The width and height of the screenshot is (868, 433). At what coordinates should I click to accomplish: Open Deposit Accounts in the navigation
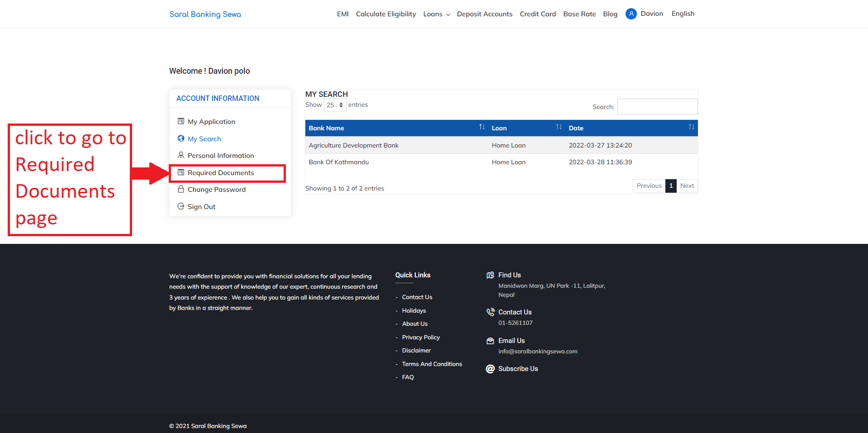click(x=484, y=14)
